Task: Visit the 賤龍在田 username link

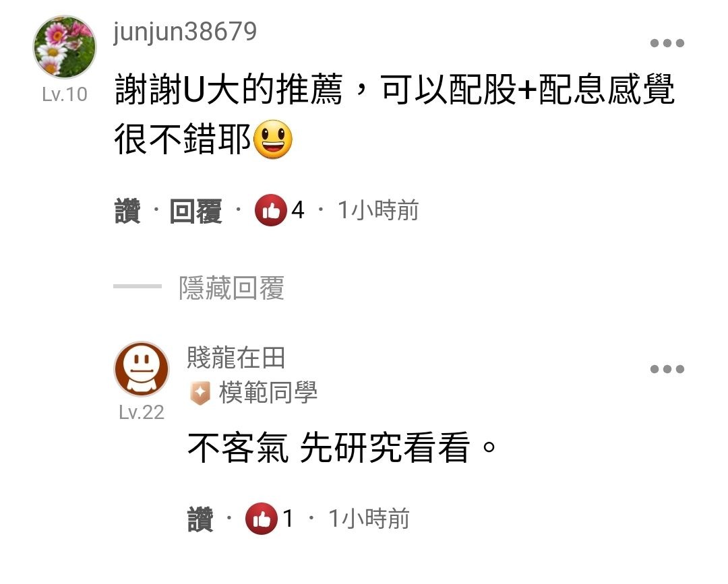Action: point(236,358)
